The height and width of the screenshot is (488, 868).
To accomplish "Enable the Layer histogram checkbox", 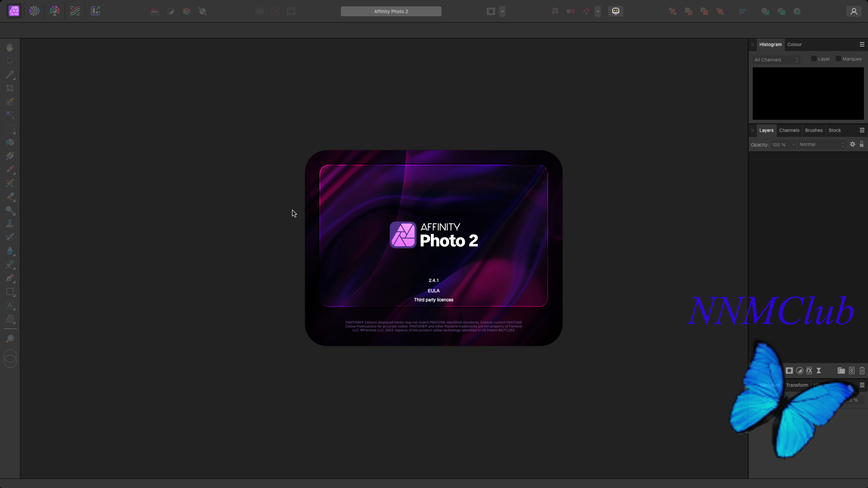I will click(x=814, y=59).
